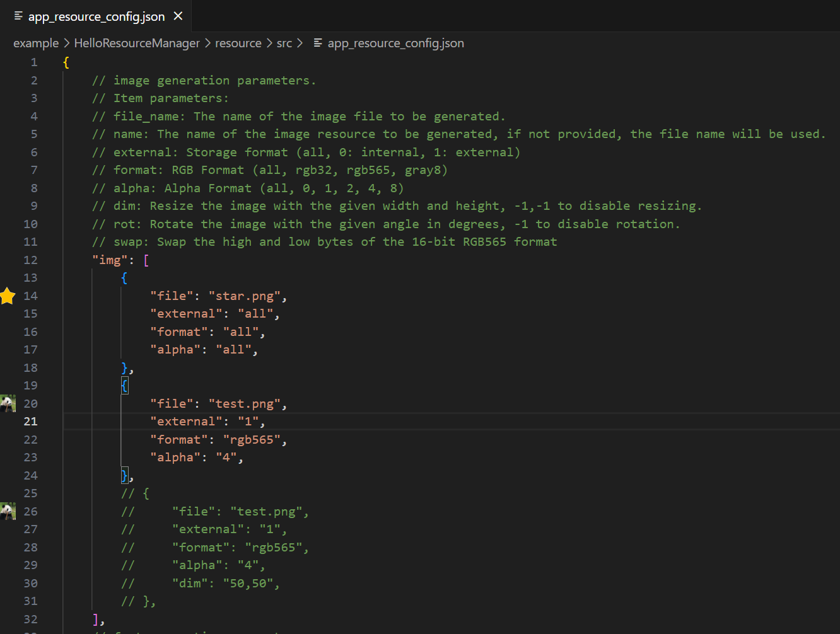Click the 'rot: Rotate the image' comment line
The image size is (840, 634).
point(387,224)
